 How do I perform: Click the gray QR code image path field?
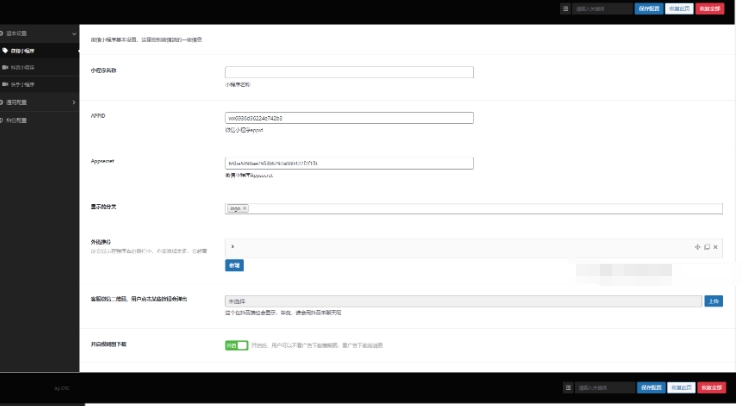point(463,301)
